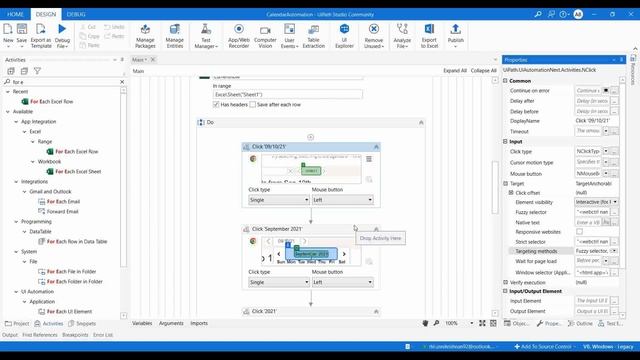Open the Output panel
Screen dimensions: 640x360
(x=10, y=335)
